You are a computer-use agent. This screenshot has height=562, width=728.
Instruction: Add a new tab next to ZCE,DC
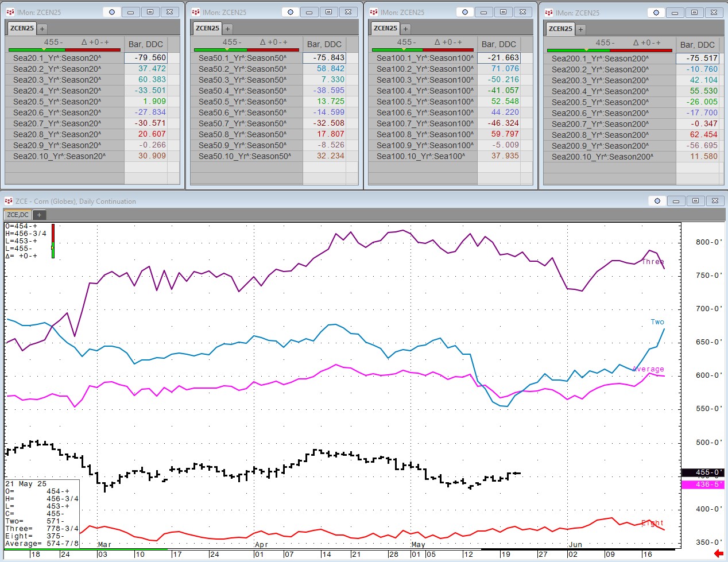tap(39, 215)
